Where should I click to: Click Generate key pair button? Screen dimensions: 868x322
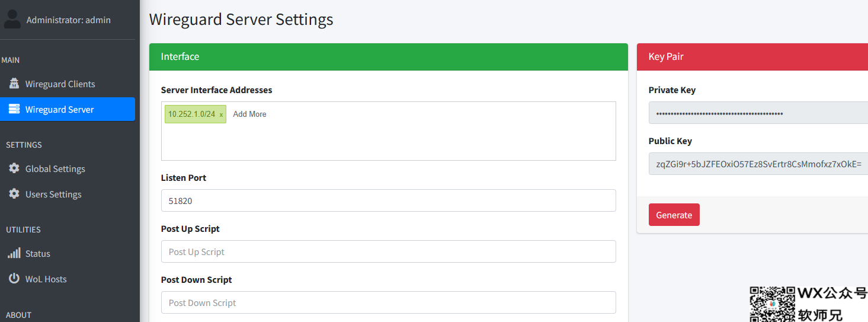pyautogui.click(x=674, y=215)
